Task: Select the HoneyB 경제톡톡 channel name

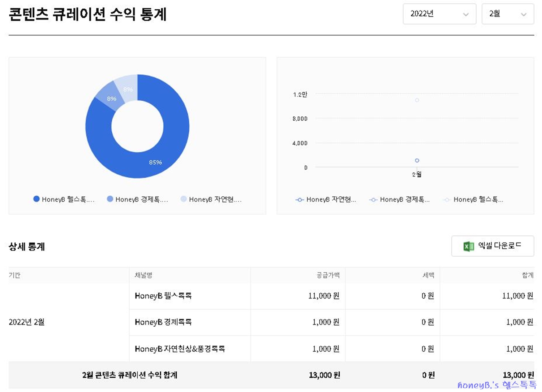Action: click(x=163, y=322)
